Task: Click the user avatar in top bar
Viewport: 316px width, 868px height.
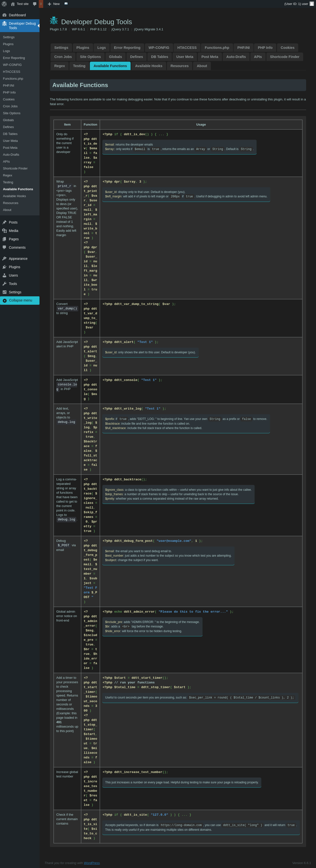Action: pyautogui.click(x=312, y=4)
